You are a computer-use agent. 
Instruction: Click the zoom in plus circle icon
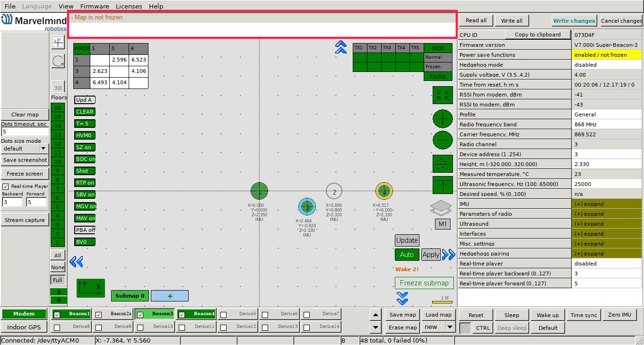pos(443,118)
